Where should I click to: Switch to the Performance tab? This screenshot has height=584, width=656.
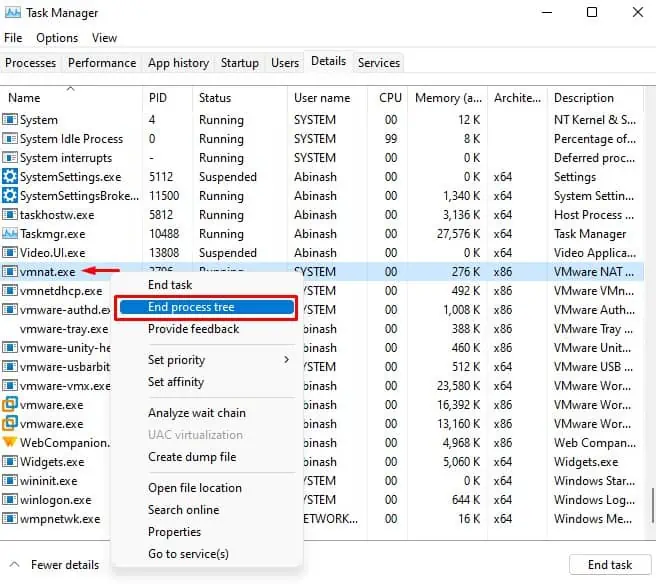(x=102, y=63)
